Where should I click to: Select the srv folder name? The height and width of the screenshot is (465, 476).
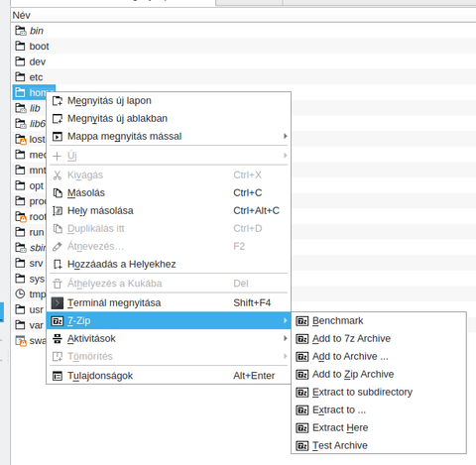36,264
